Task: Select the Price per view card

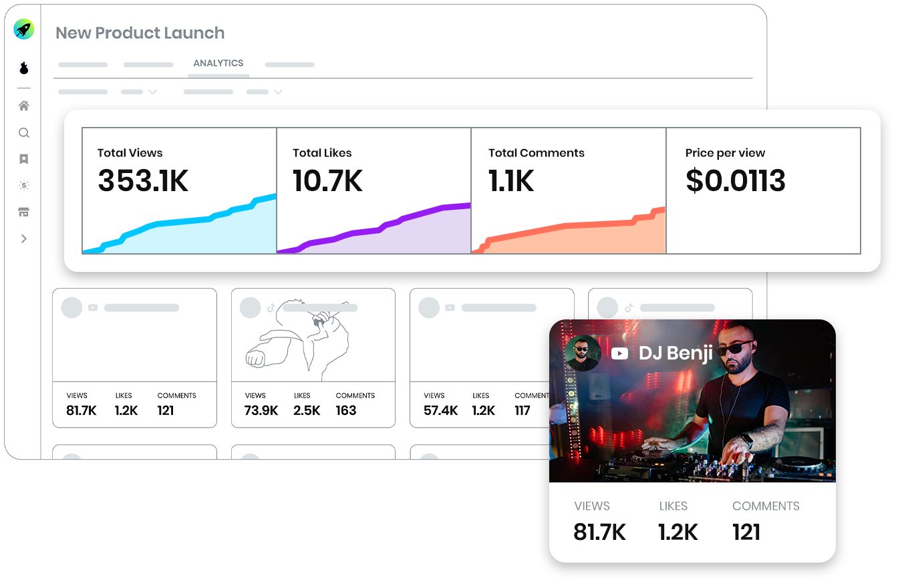Action: (763, 191)
